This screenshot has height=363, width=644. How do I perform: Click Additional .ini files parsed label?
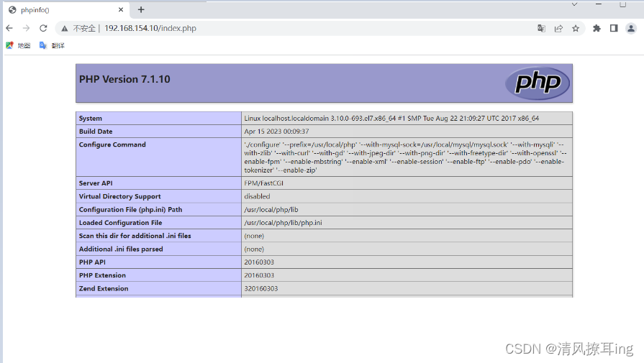point(121,249)
